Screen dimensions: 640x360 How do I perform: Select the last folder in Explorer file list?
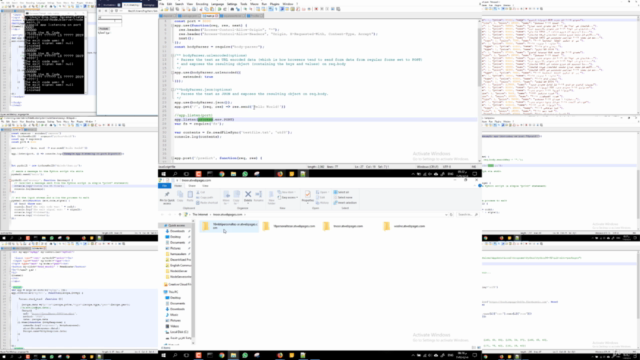(404, 226)
